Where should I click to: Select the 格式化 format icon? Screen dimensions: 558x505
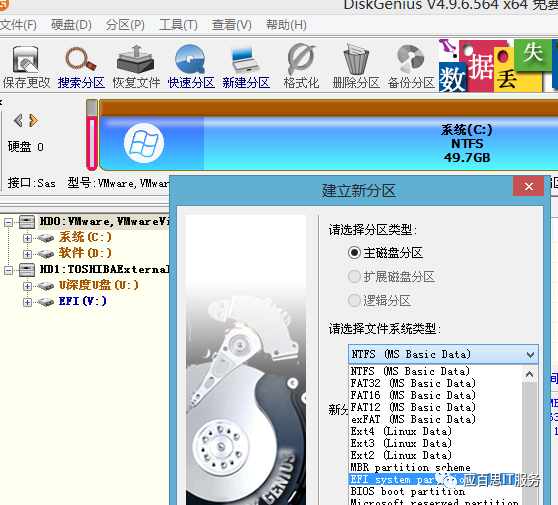(x=301, y=67)
